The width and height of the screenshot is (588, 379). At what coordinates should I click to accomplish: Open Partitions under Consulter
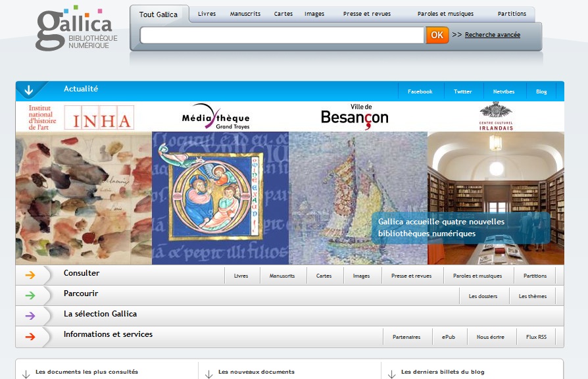coord(535,276)
